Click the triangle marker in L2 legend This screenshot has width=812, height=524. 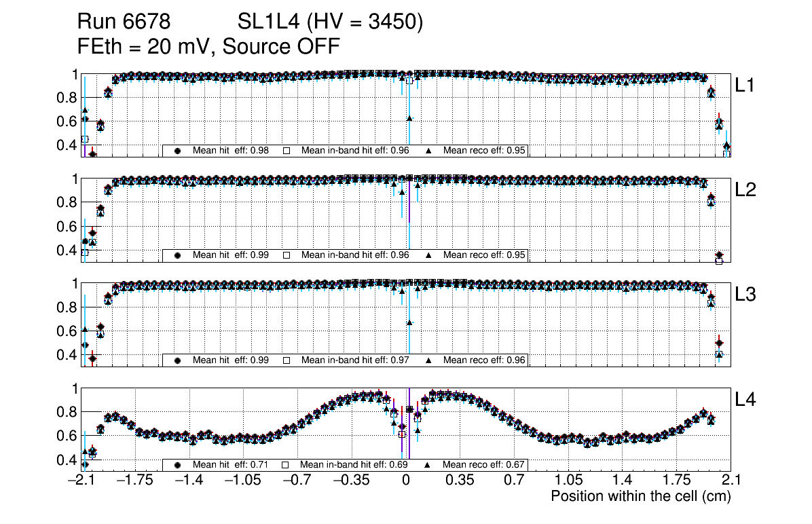428,255
